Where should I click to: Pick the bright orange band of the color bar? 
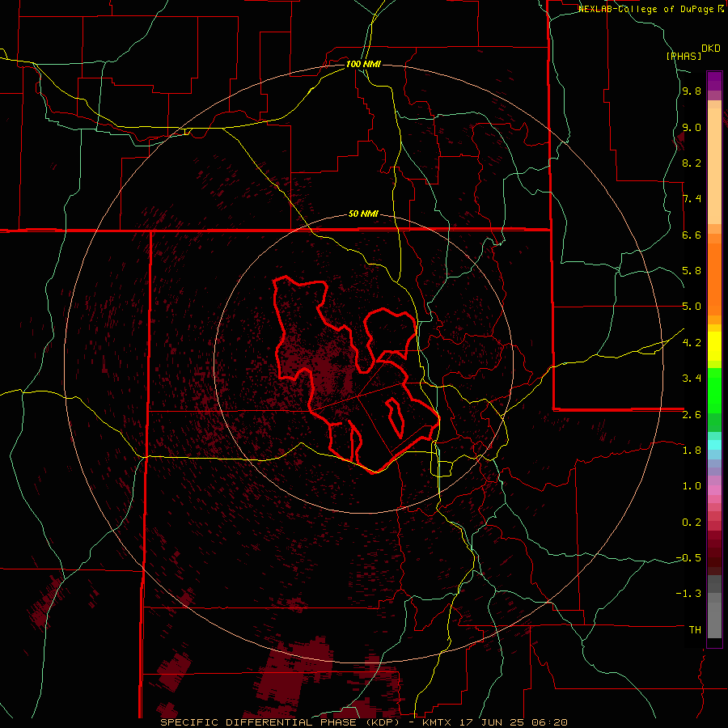pos(714,280)
